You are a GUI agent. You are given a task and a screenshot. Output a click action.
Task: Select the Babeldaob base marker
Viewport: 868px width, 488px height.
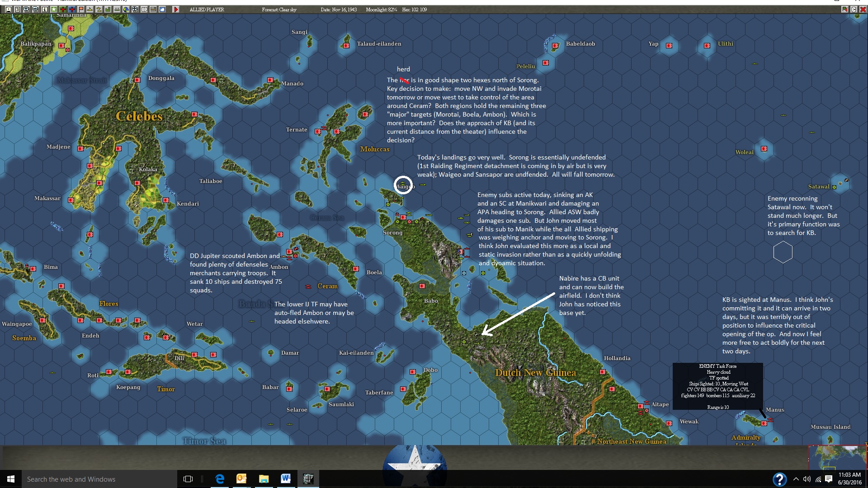tap(555, 45)
